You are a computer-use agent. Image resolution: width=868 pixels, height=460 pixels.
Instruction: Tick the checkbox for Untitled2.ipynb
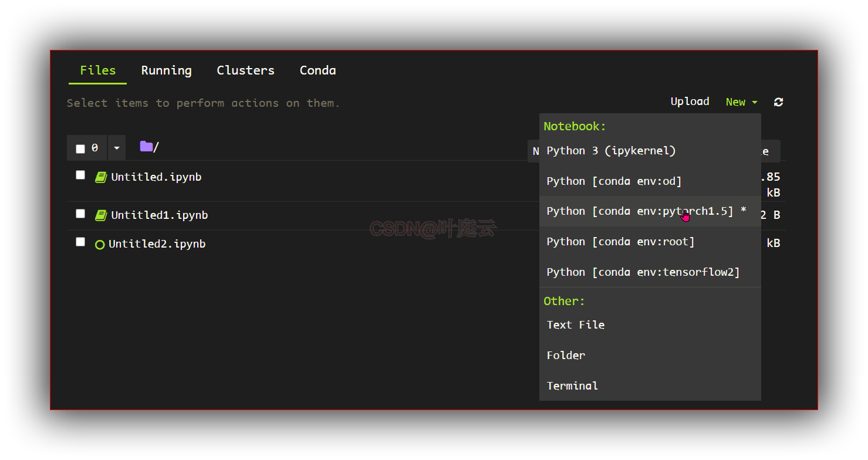coord(80,241)
